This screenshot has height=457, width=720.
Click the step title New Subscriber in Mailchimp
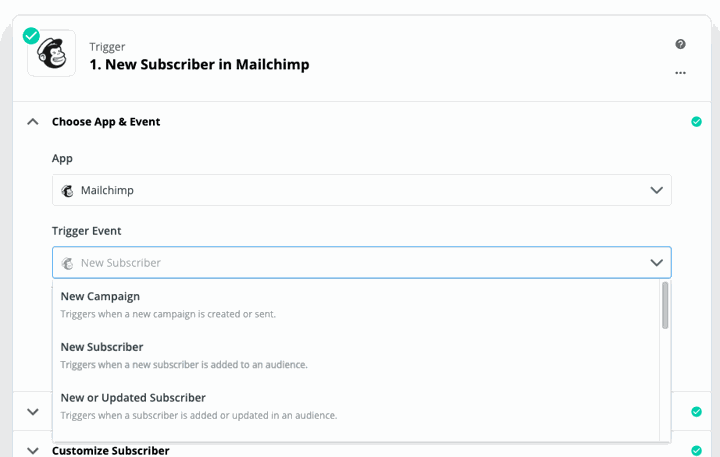pyautogui.click(x=199, y=64)
